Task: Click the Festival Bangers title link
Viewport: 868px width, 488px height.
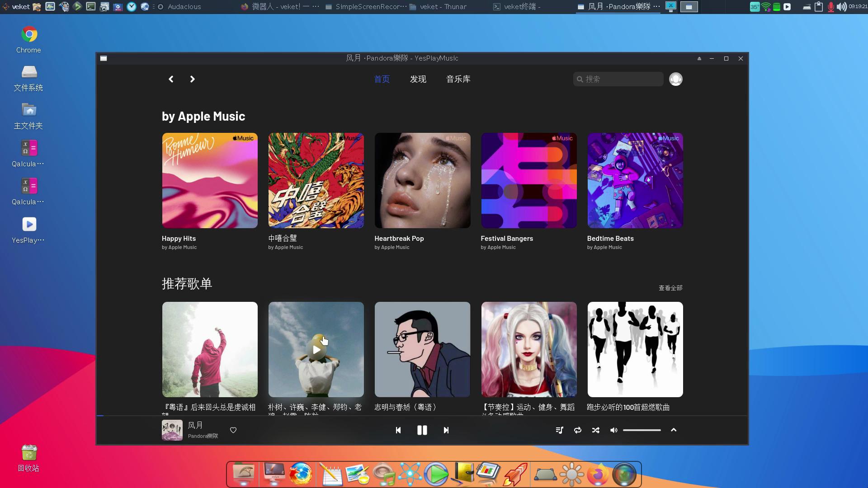Action: pyautogui.click(x=507, y=239)
